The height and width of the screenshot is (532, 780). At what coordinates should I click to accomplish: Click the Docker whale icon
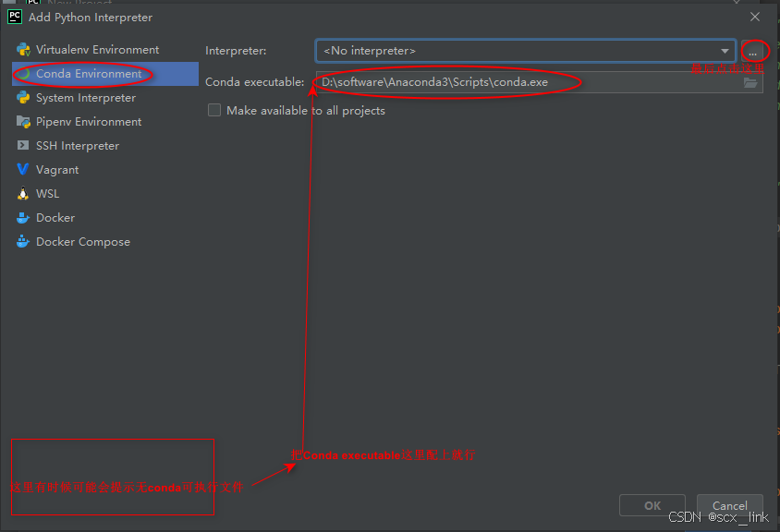coord(23,218)
